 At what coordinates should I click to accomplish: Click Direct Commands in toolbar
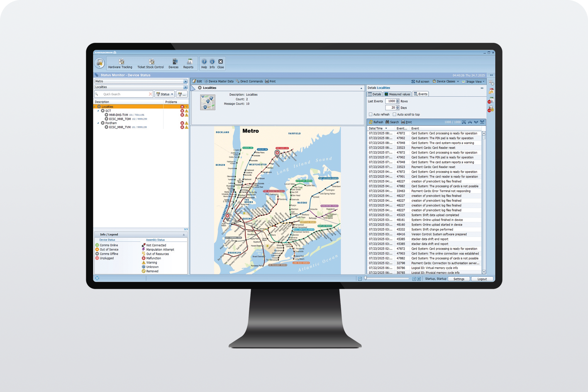tap(249, 81)
